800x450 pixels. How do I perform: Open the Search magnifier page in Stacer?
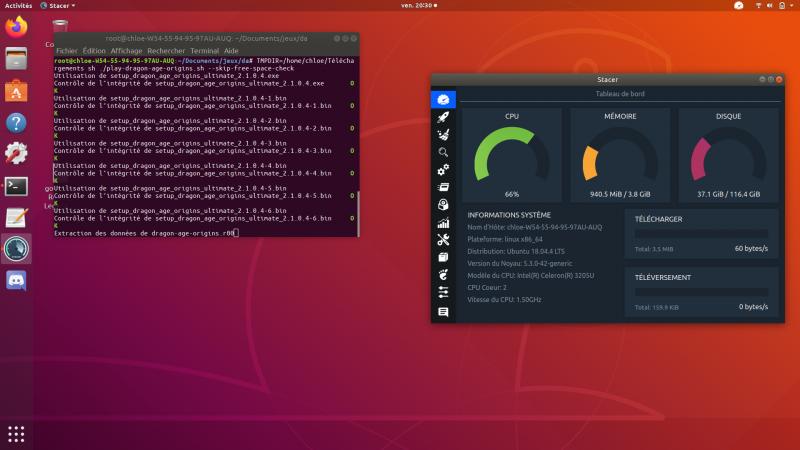click(x=443, y=152)
